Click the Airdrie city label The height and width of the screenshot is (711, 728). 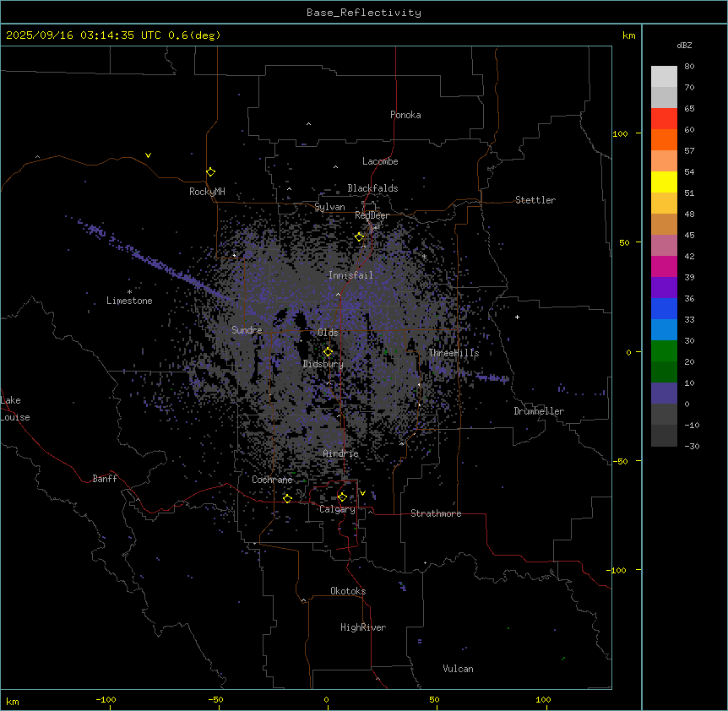coord(341,453)
